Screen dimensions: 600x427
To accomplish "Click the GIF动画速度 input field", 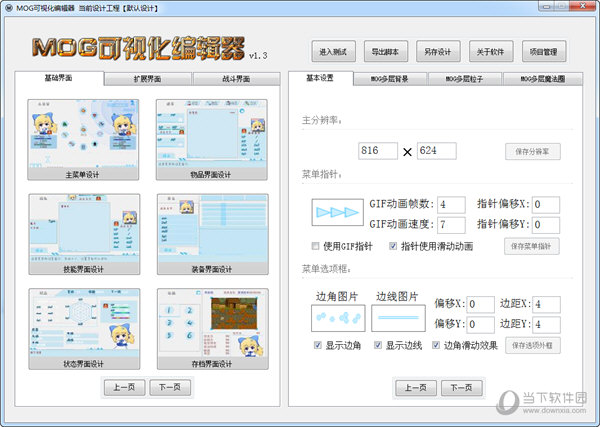I will point(452,225).
